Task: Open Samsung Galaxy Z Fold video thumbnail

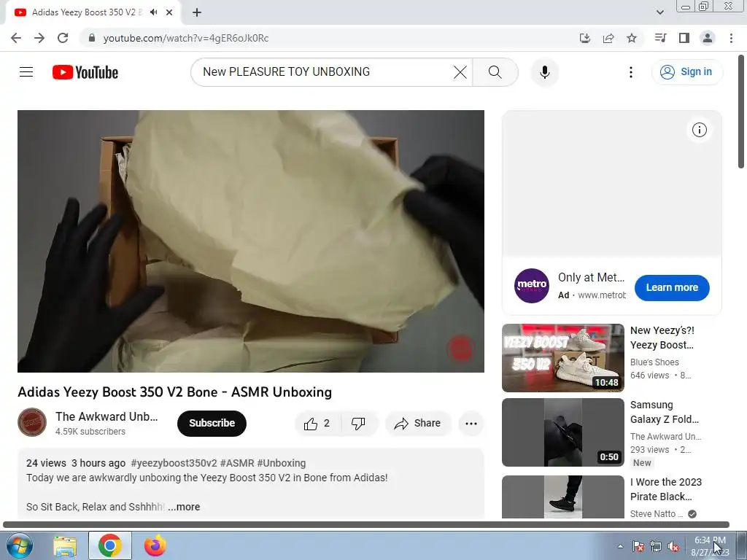Action: pyautogui.click(x=562, y=432)
